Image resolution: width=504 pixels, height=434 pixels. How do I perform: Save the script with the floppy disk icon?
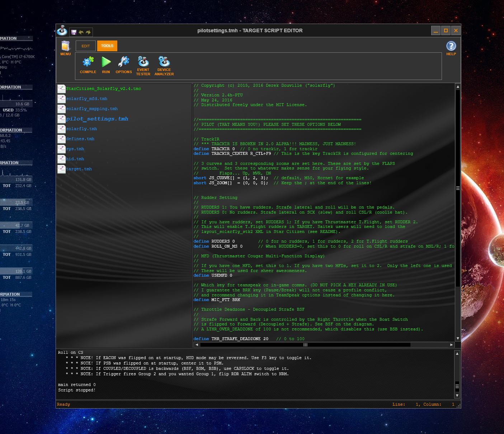coord(74,32)
